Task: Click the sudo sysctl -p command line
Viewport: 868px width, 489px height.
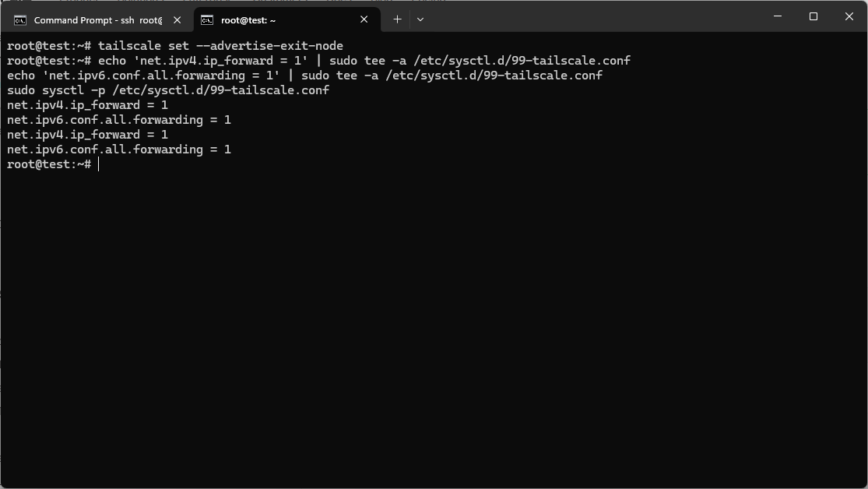Action: tap(167, 90)
